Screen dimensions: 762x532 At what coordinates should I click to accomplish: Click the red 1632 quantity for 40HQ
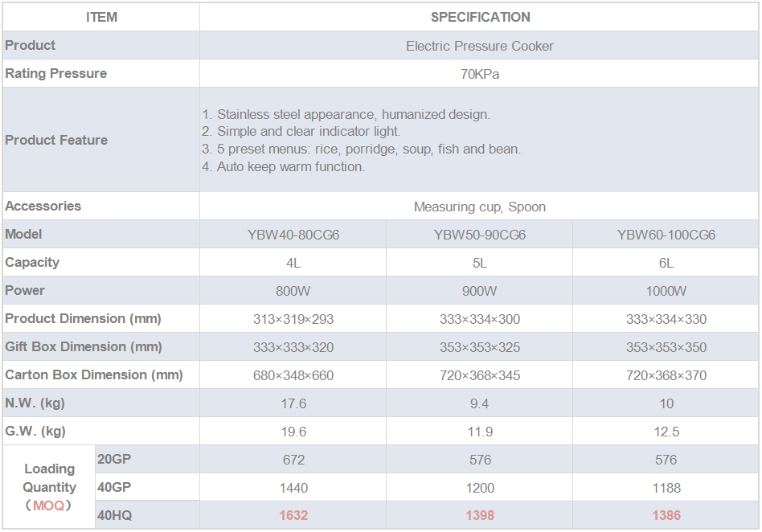click(293, 515)
